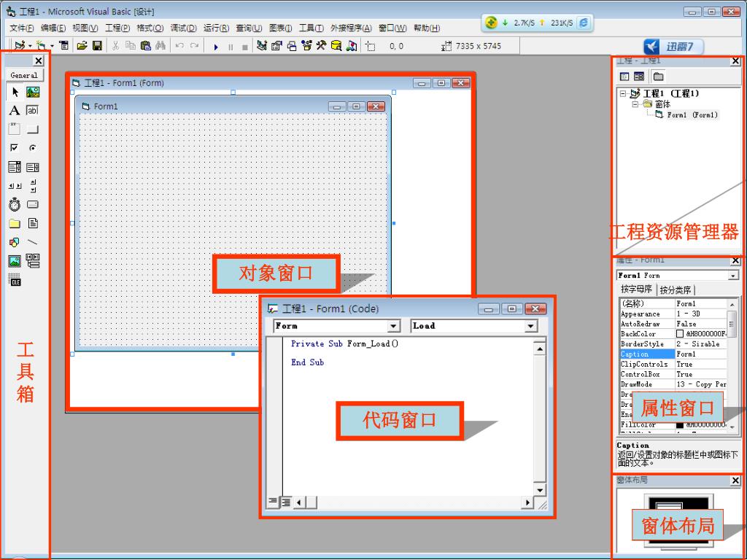Screen dimensions: 747x560
Task: Select the CheckBox control in toolbox
Action: pyautogui.click(x=15, y=148)
